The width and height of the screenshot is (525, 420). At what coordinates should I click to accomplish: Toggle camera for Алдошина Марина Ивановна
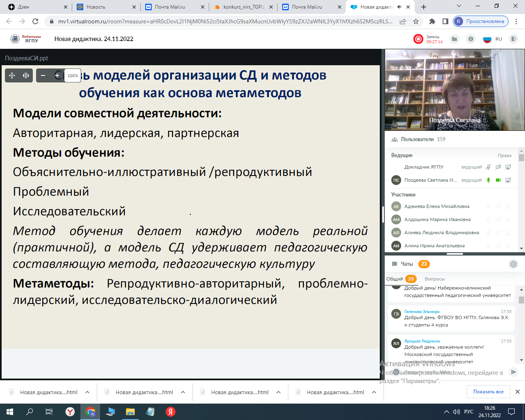(498, 219)
